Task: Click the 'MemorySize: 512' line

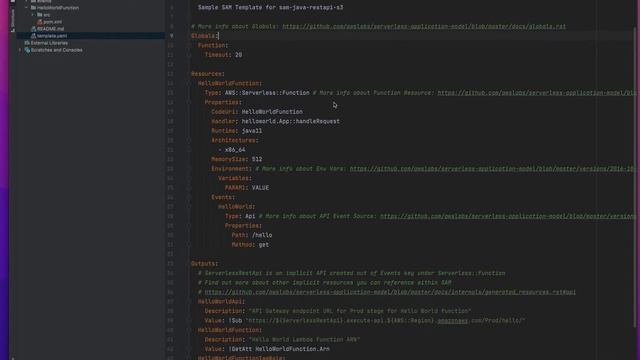Action: pyautogui.click(x=237, y=159)
